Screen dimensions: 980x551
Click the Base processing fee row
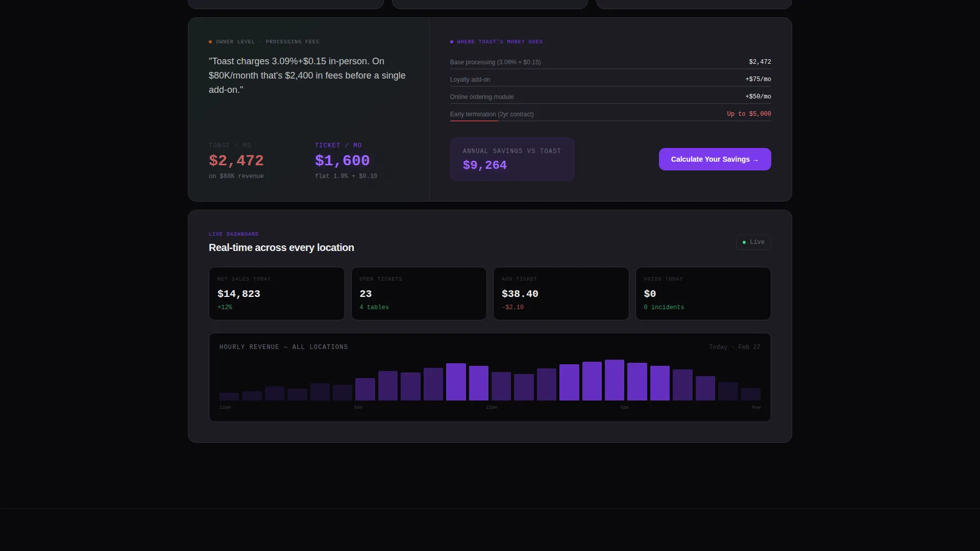click(610, 62)
